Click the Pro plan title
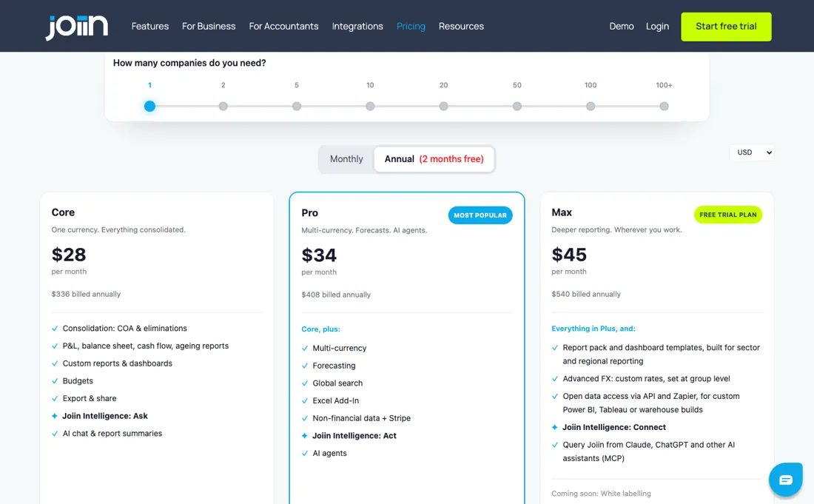The height and width of the screenshot is (504, 814). pos(309,213)
